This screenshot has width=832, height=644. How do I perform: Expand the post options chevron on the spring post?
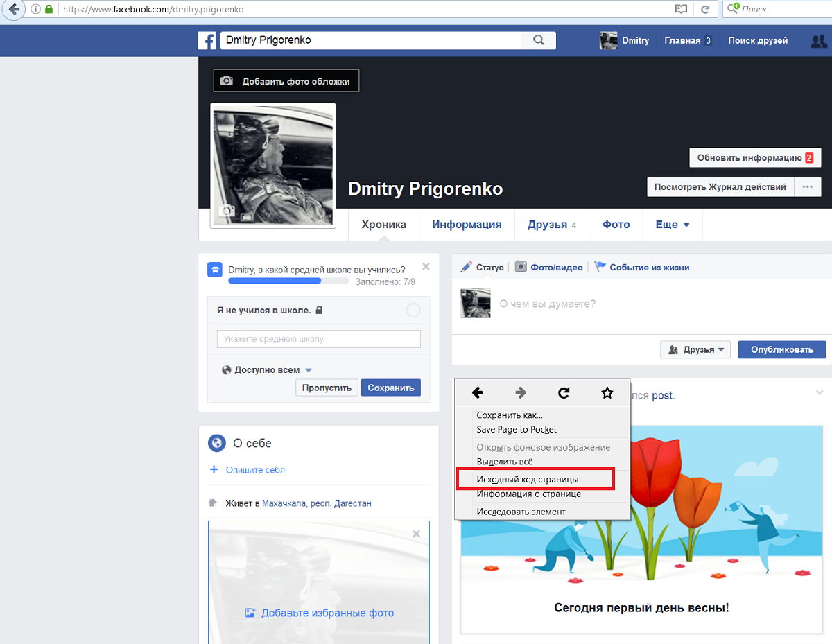pos(819,392)
